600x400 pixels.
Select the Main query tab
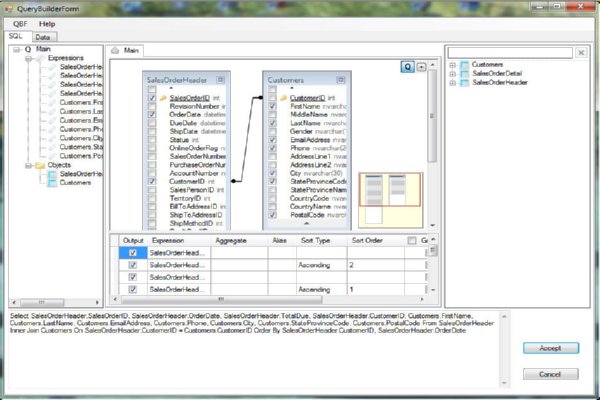pyautogui.click(x=125, y=51)
